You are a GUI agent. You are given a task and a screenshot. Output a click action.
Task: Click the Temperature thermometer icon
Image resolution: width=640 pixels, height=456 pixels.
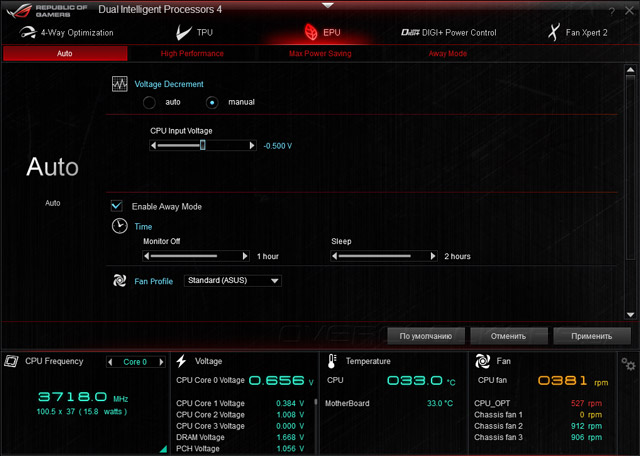click(x=332, y=361)
